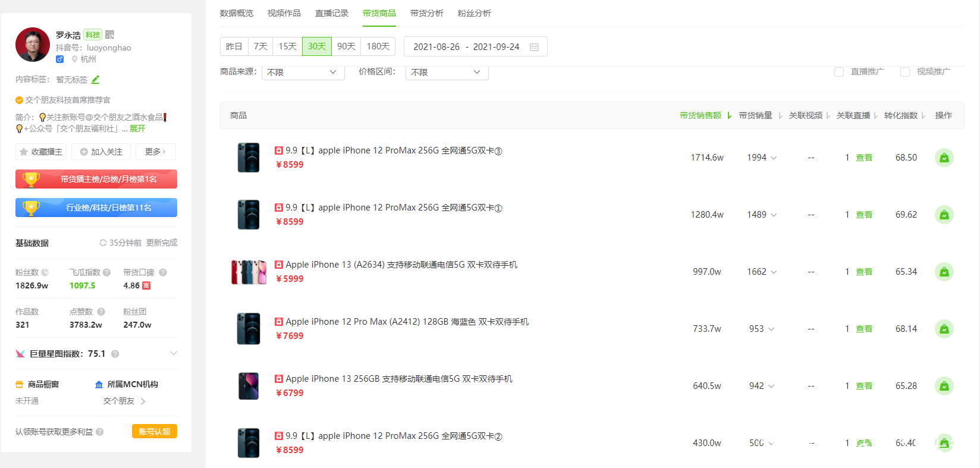Image resolution: width=980 pixels, height=468 pixels.
Task: Open product Apple iPhone 13 256GB title
Action: [x=399, y=379]
